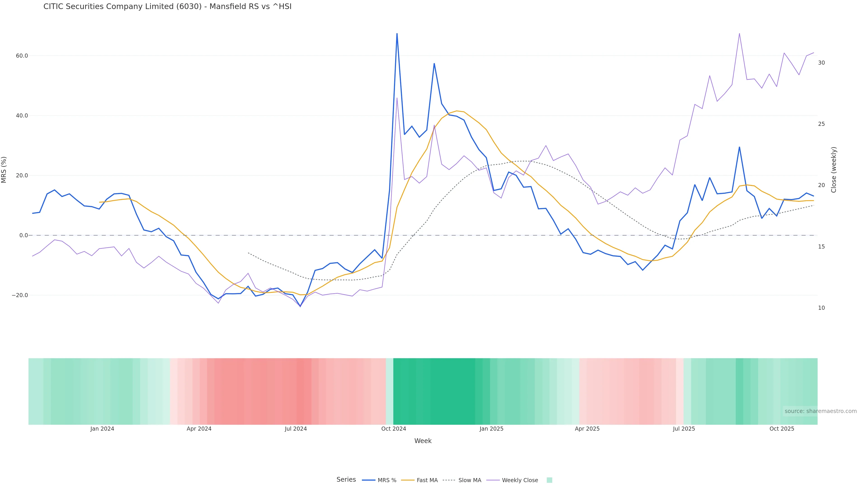Click the Jan 2025 x-axis label
The width and height of the screenshot is (868, 488).
(491, 429)
